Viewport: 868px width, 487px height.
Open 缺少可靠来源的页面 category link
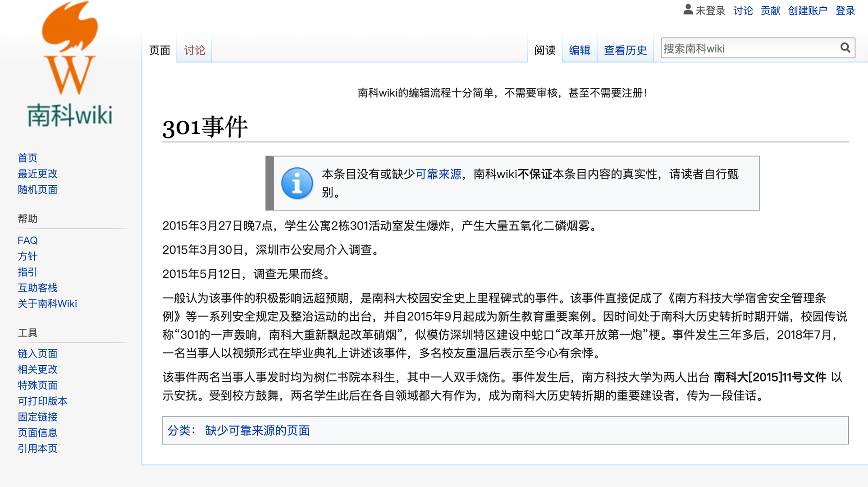[x=257, y=430]
